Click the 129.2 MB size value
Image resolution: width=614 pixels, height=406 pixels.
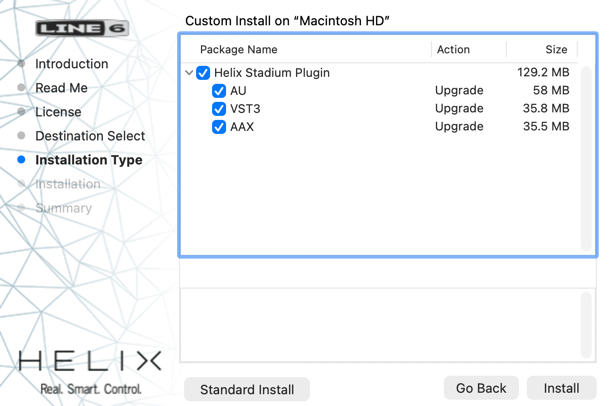click(543, 72)
